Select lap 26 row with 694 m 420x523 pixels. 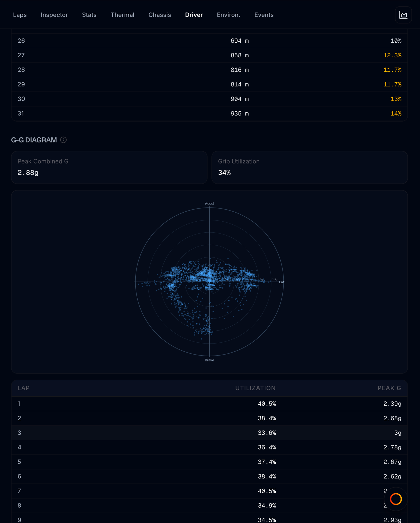(x=209, y=41)
